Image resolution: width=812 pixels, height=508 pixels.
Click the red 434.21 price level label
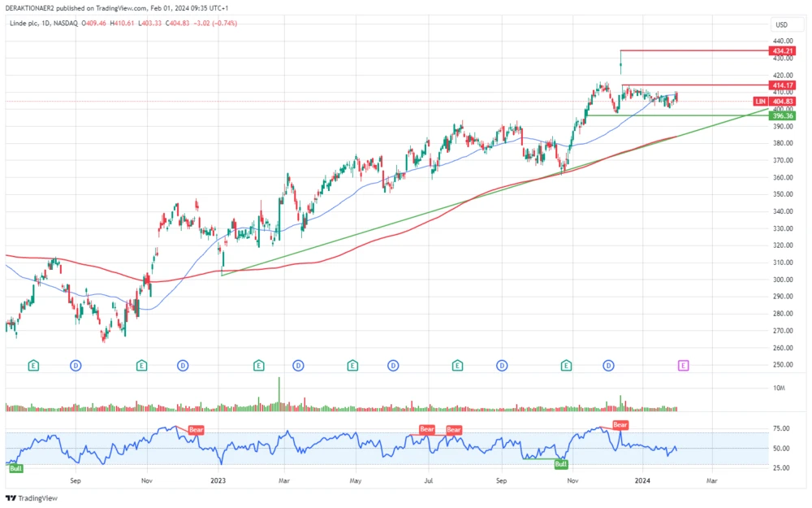[x=782, y=50]
